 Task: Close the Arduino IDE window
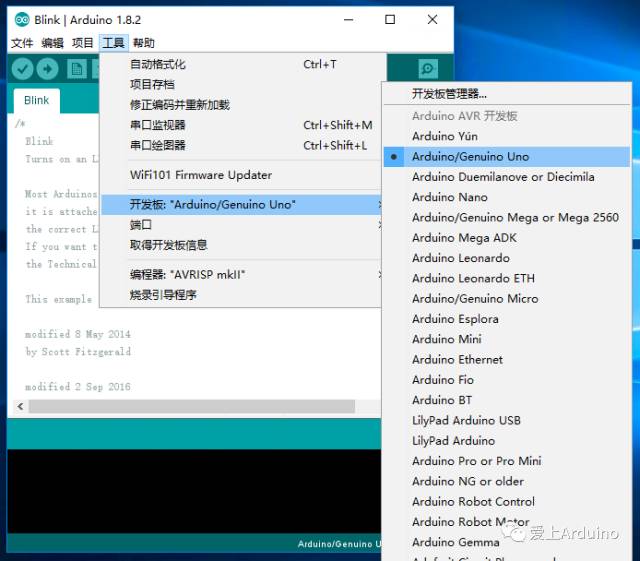(x=432, y=20)
